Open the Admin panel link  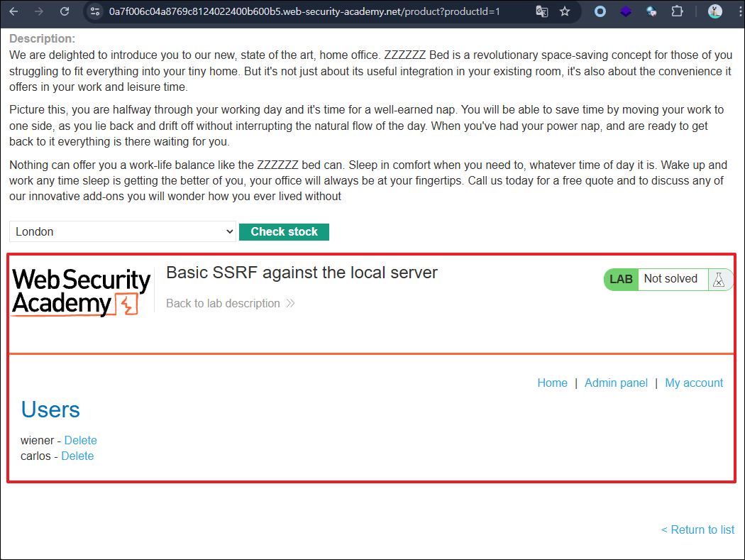pos(616,383)
